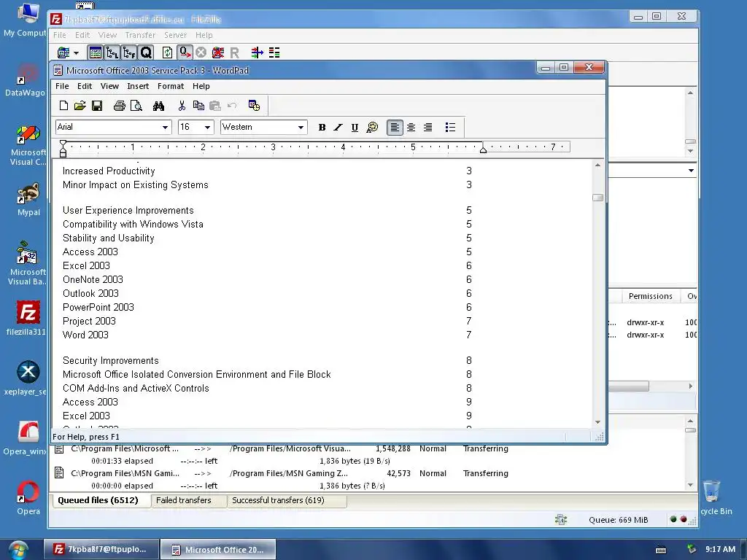Click FileZilla Process Queue icon

(185, 52)
